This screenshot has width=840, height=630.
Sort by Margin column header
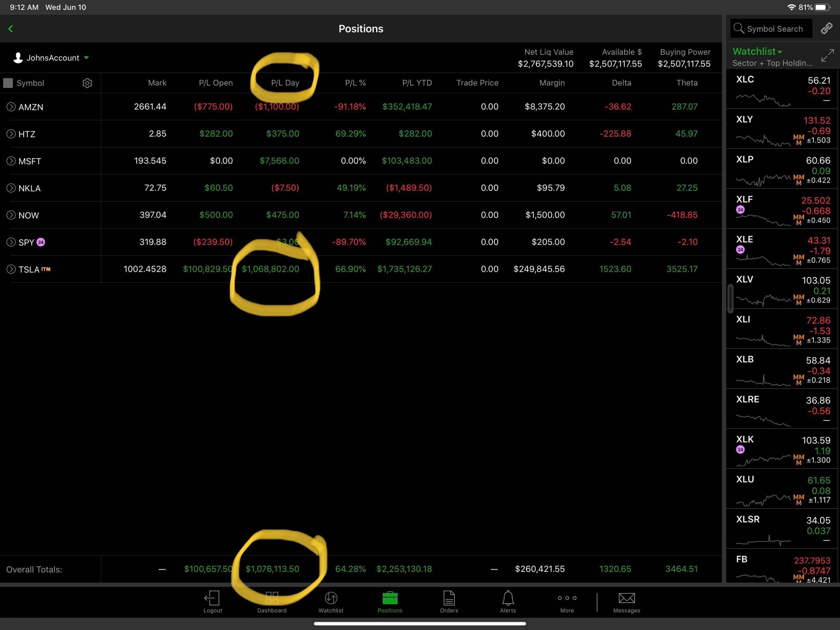pyautogui.click(x=552, y=83)
